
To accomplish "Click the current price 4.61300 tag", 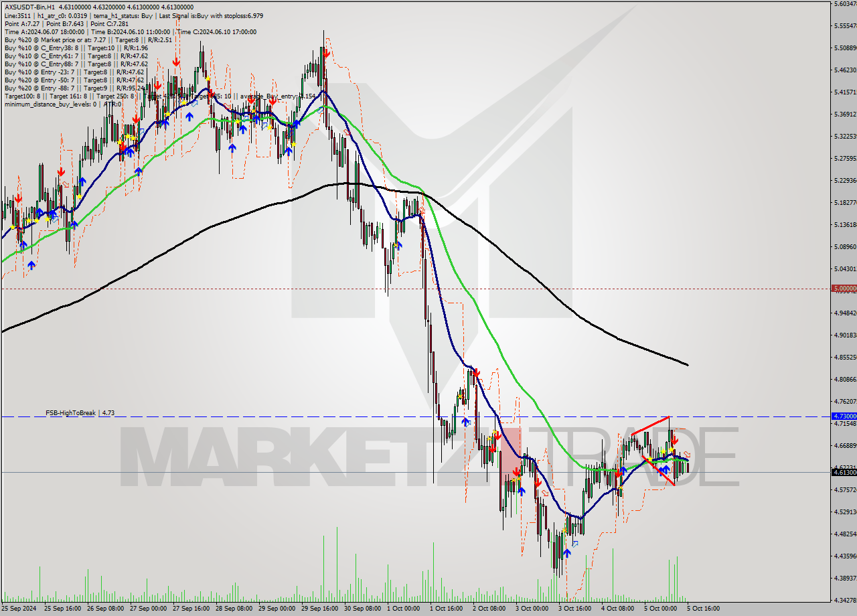I will pyautogui.click(x=844, y=472).
